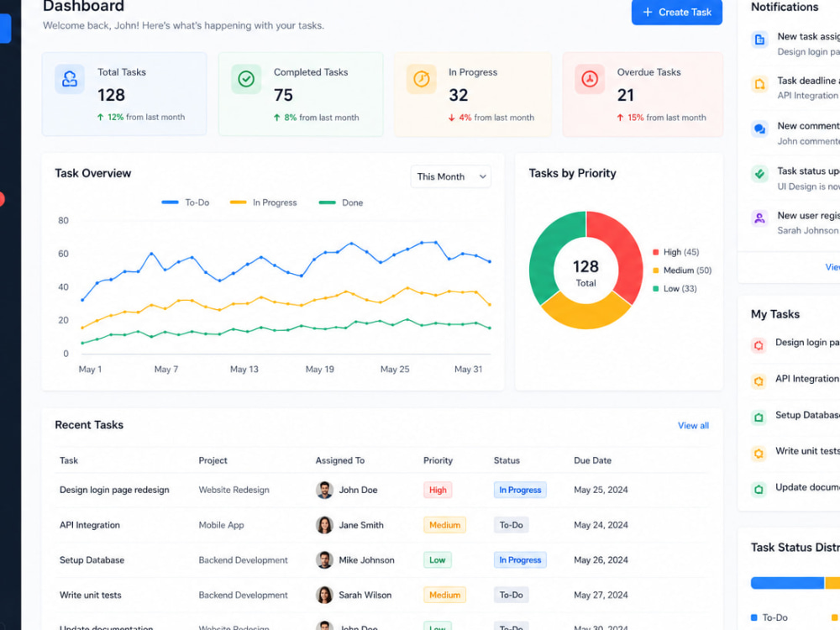The image size is (840, 630).
Task: Click the Update documentation My Tasks icon
Action: coord(759,490)
